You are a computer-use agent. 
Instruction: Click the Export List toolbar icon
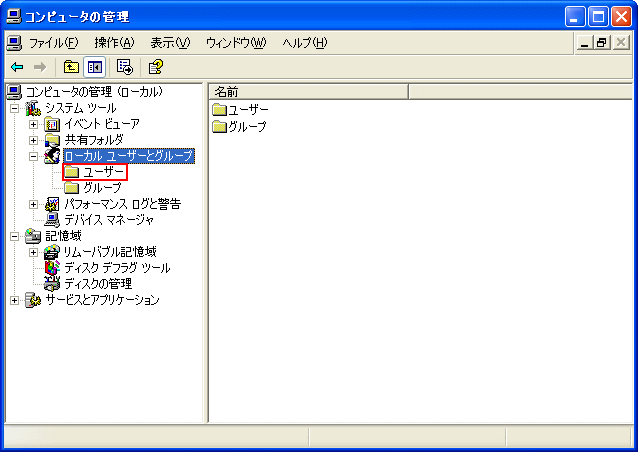click(125, 67)
